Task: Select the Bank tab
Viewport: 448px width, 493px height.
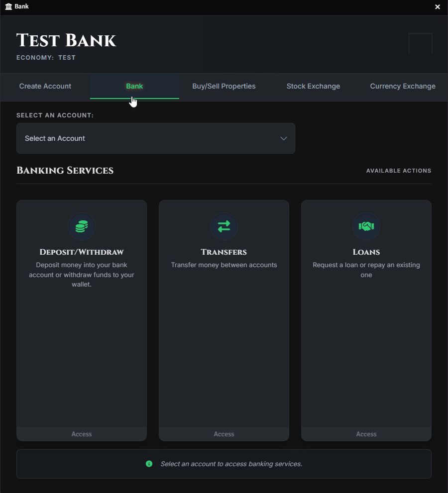Action: click(135, 86)
